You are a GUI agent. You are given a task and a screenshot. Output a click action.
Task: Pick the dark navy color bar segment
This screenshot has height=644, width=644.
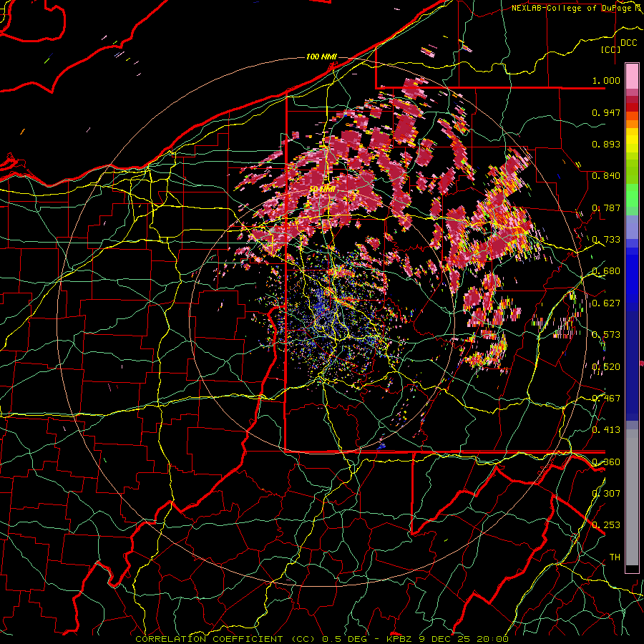pyautogui.click(x=632, y=361)
